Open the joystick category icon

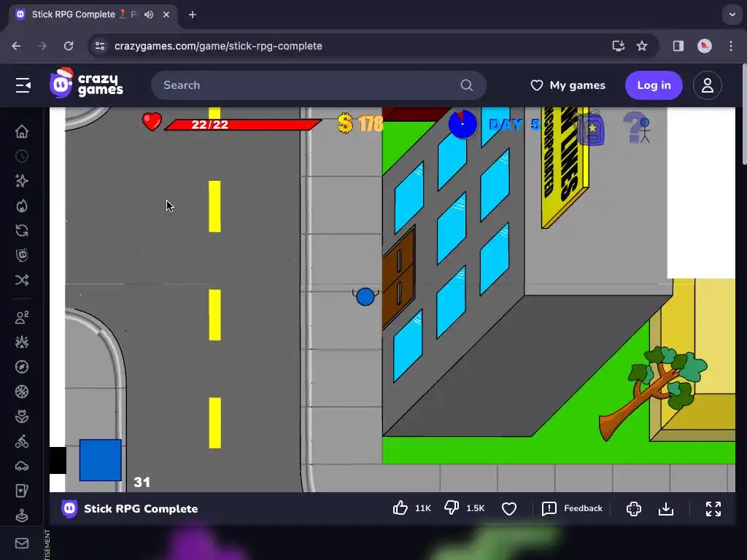tap(22, 516)
